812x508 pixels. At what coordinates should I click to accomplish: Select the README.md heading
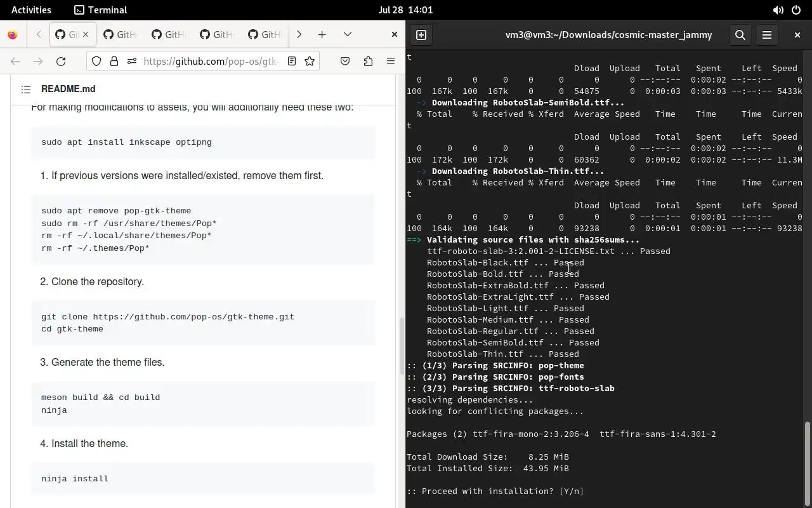click(x=69, y=89)
